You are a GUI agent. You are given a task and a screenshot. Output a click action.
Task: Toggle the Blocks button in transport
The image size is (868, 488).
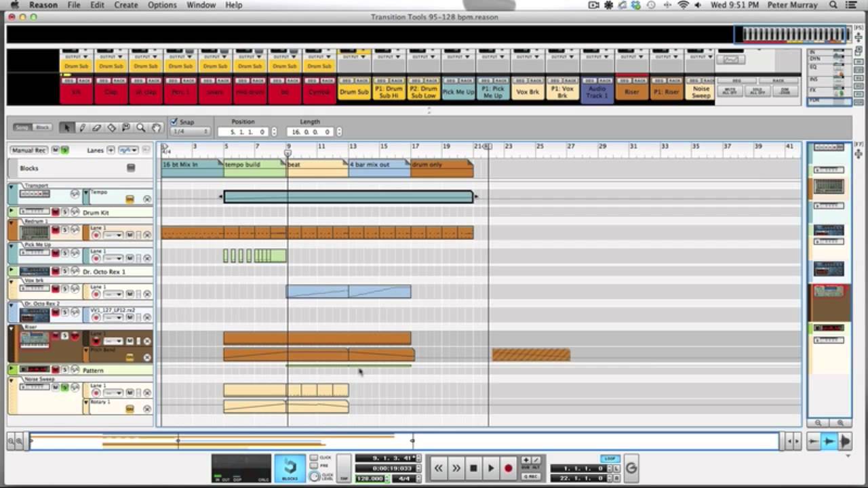pos(290,468)
